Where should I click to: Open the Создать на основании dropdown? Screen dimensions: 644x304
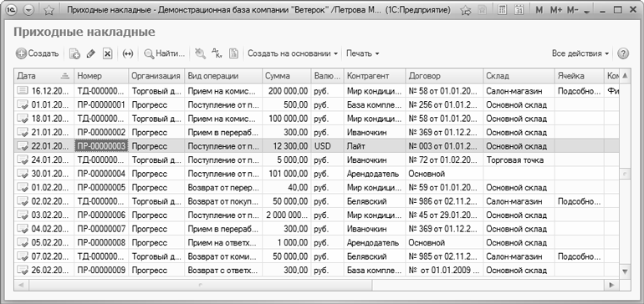pyautogui.click(x=293, y=53)
